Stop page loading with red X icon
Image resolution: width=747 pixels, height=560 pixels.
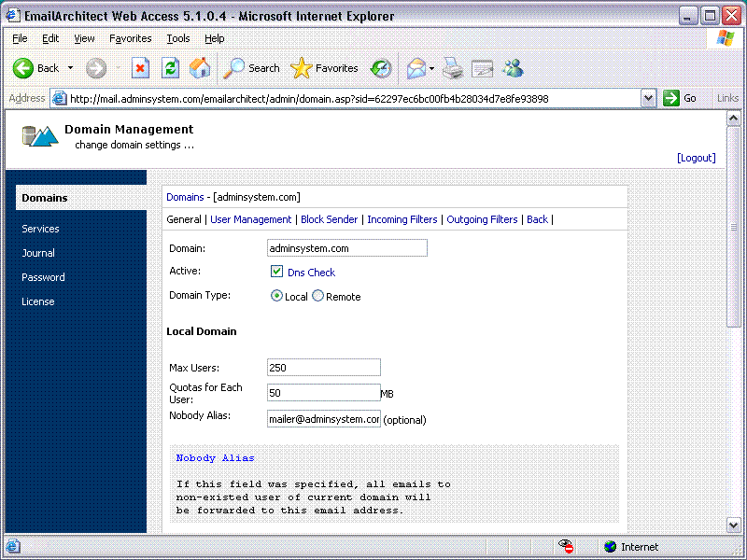tap(140, 68)
